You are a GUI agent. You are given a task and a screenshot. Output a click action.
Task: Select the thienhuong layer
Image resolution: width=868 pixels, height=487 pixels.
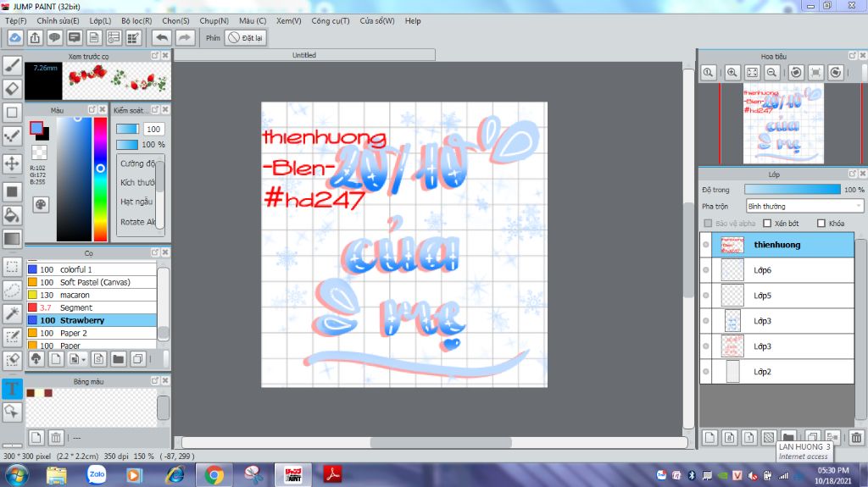point(777,245)
